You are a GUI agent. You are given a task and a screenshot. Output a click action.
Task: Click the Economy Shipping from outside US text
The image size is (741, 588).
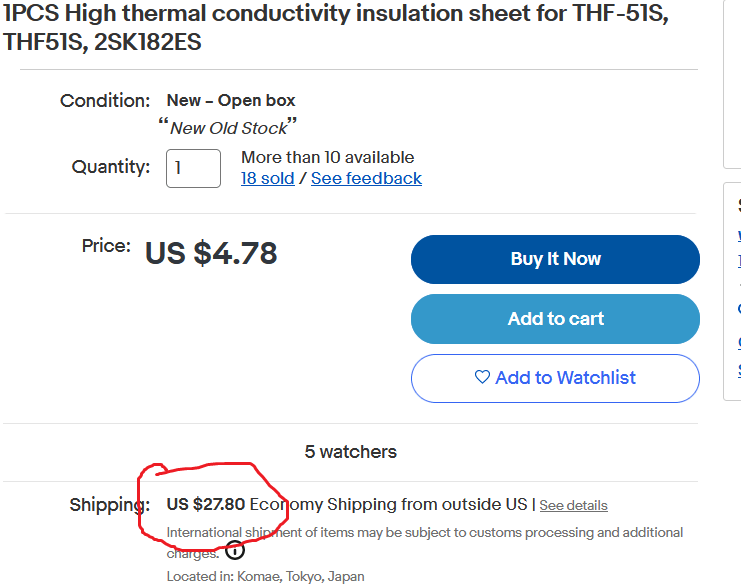pyautogui.click(x=388, y=504)
